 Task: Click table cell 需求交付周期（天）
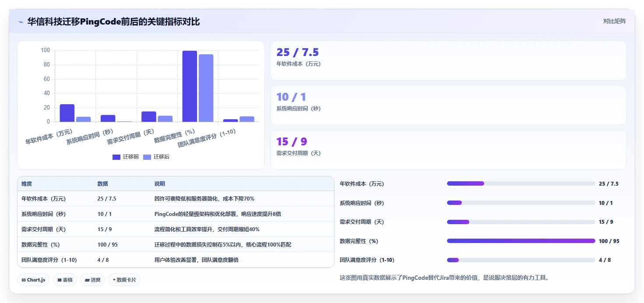[x=43, y=229]
